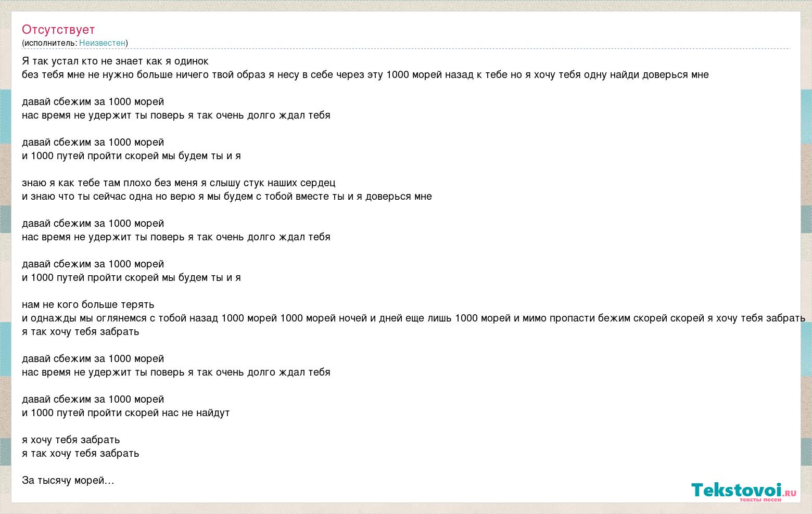812x514 pixels.
Task: Click line и 1000 путей нас не найдут
Action: pos(125,413)
